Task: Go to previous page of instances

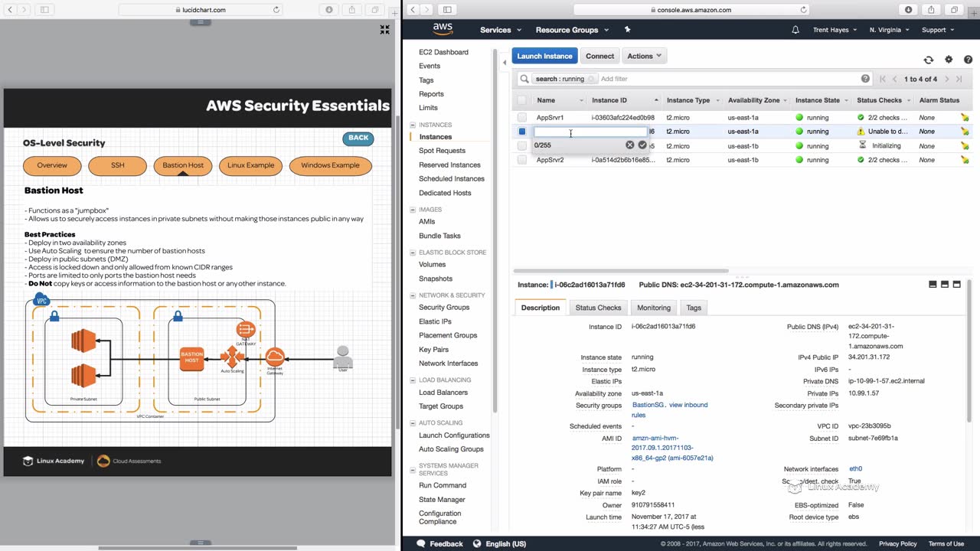Action: click(x=894, y=79)
